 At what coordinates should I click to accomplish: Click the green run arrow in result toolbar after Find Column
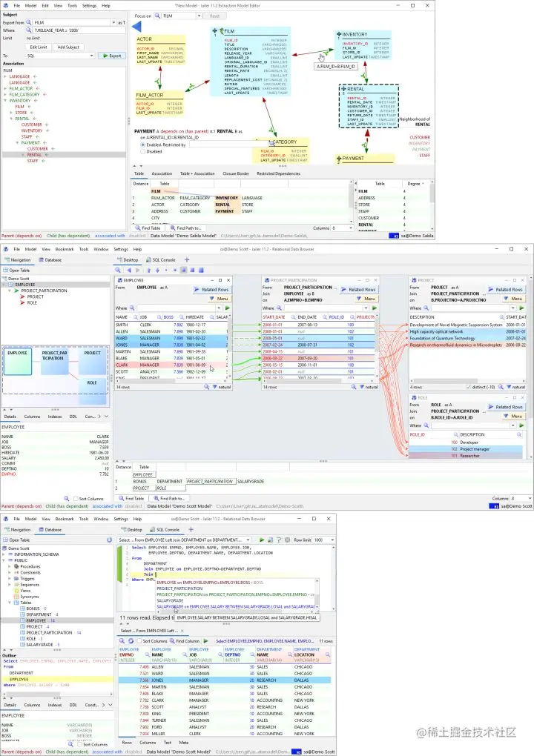[205, 641]
